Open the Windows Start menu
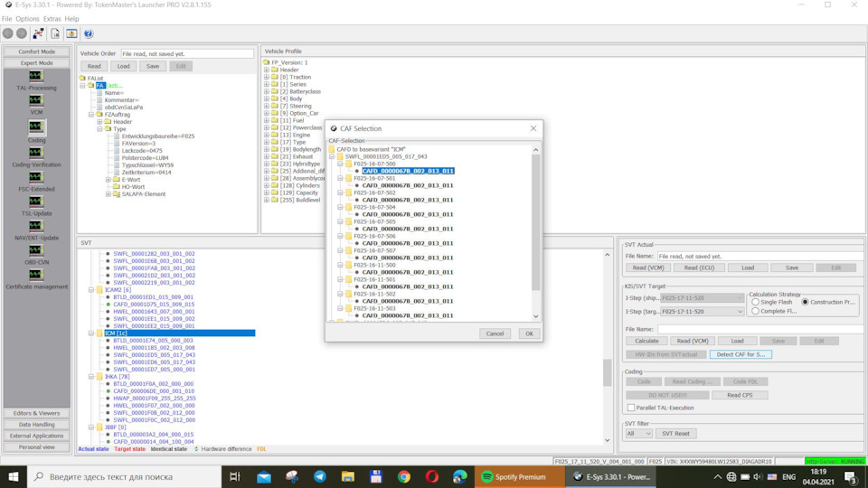This screenshot has height=488, width=868. coord(14,476)
